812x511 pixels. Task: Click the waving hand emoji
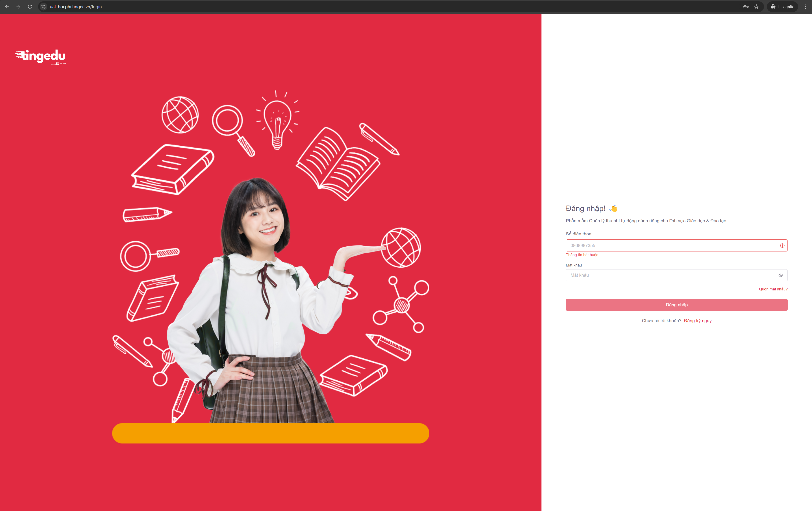click(x=613, y=208)
